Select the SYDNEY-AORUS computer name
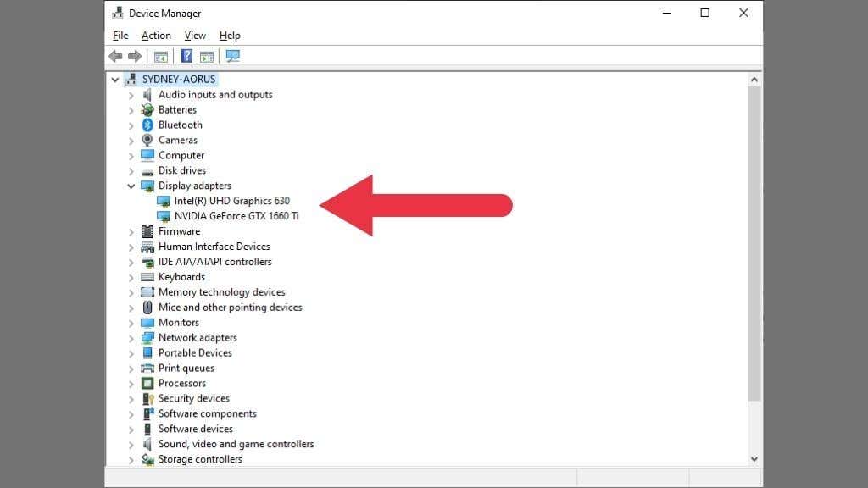868x488 pixels. 179,79
